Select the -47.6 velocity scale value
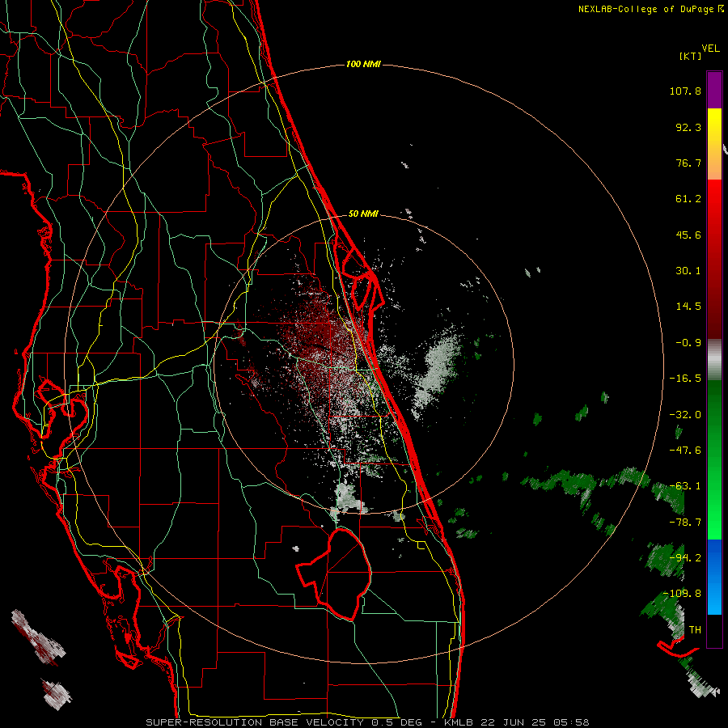This screenshot has width=728, height=728. tap(685, 451)
